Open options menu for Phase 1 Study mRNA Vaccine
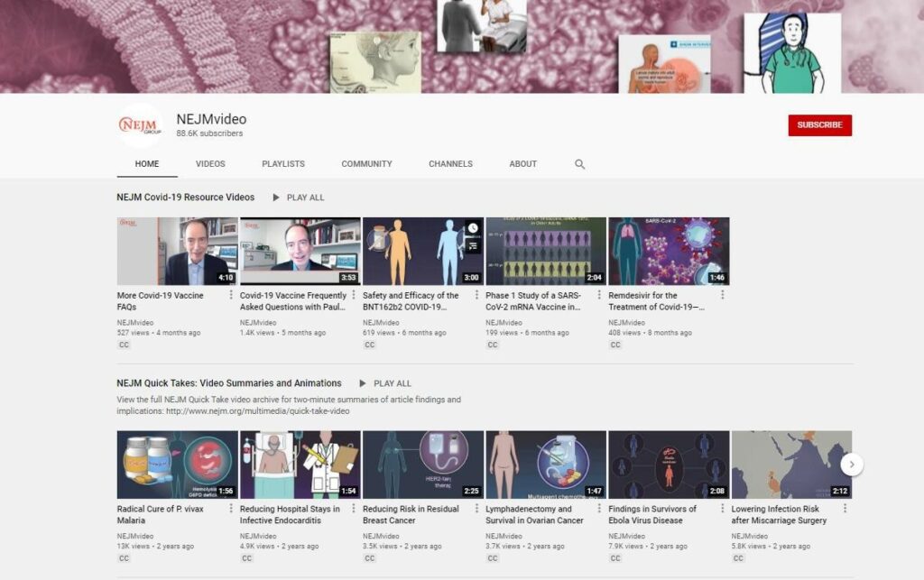 599,295
